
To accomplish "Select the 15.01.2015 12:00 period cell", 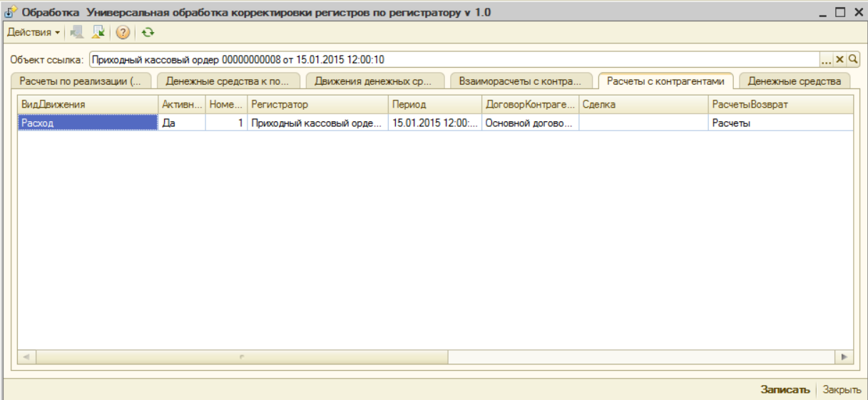I will (x=436, y=123).
